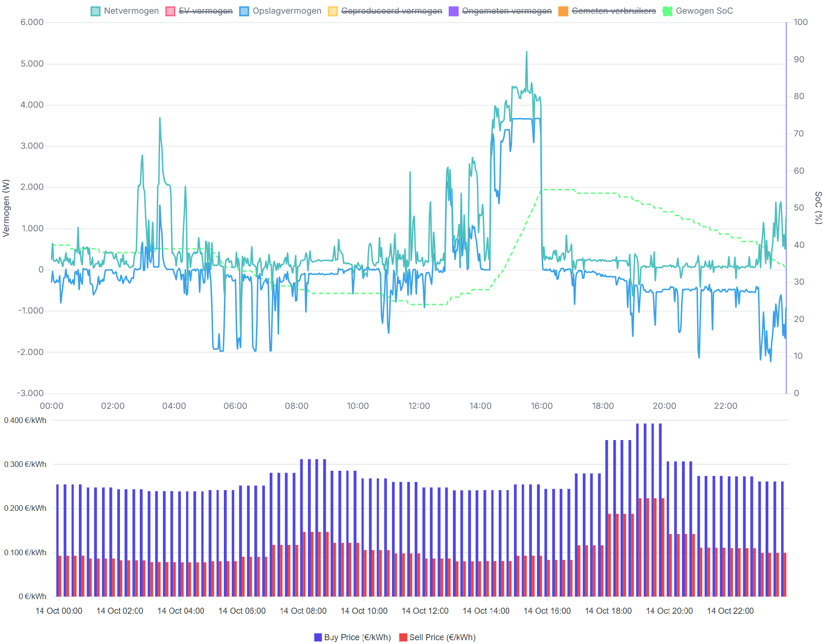
Task: Click the 0.400 €/kWh price label
Action: (x=25, y=421)
